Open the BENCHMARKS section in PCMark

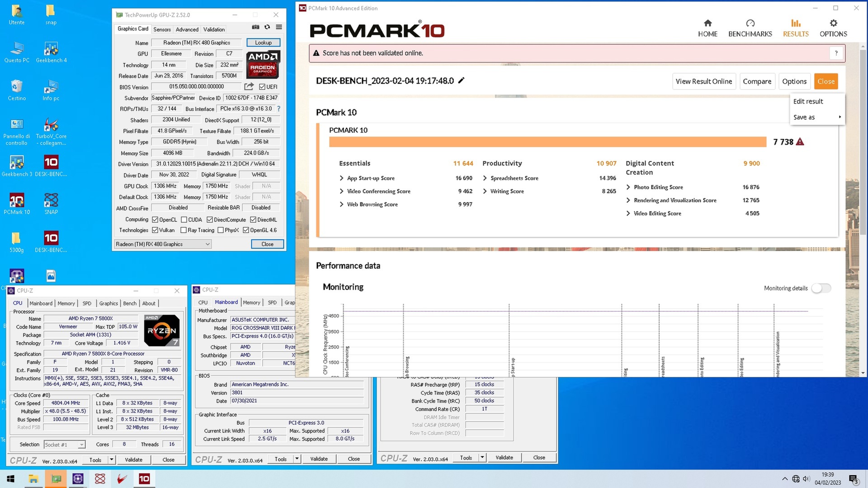point(750,28)
